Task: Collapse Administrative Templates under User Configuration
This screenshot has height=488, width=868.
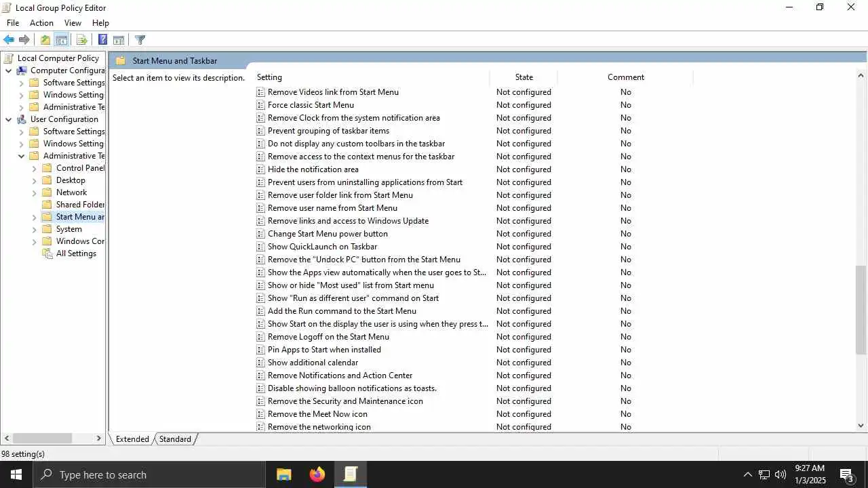Action: (21, 156)
